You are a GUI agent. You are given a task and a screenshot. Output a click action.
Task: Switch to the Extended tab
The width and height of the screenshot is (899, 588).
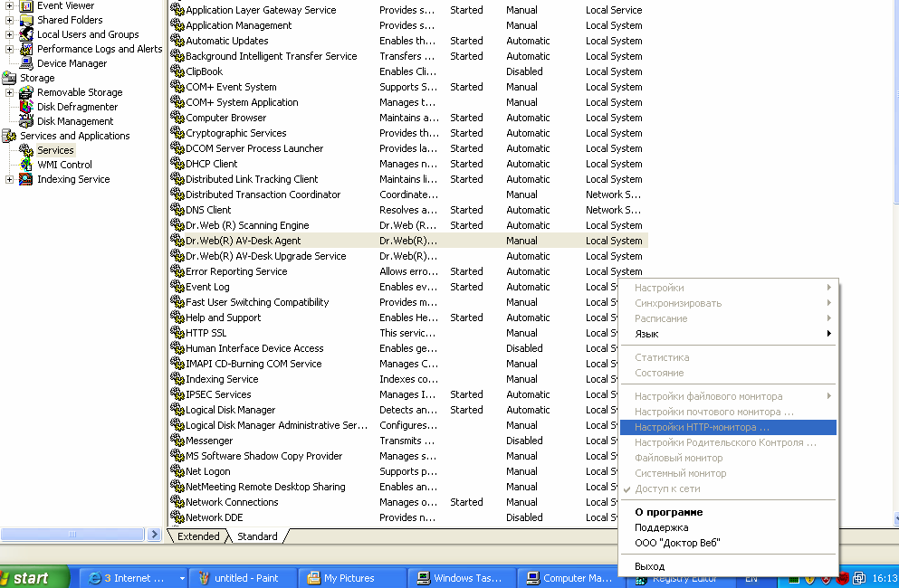(x=198, y=536)
